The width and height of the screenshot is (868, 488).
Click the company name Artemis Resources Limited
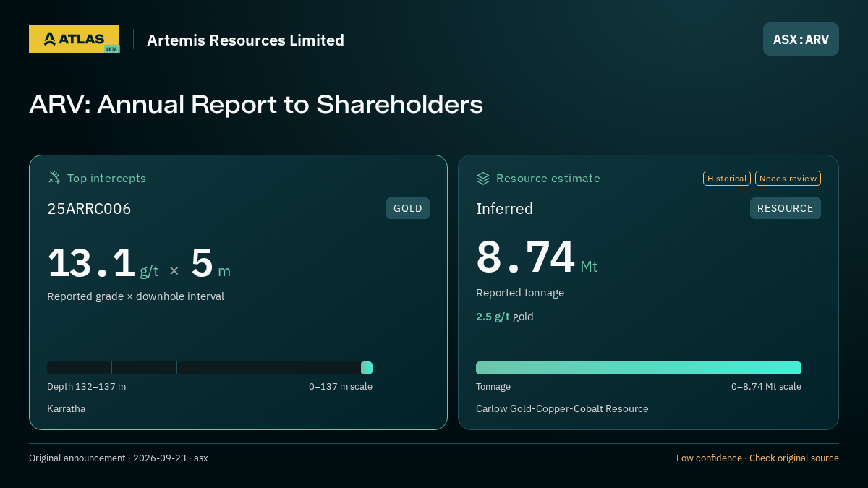click(x=245, y=40)
